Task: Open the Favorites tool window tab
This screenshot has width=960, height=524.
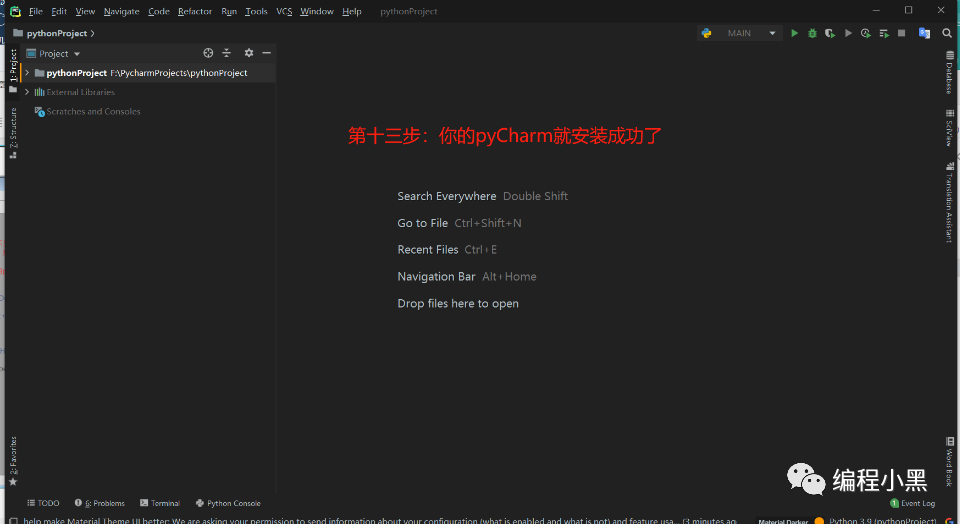Action: (13, 461)
